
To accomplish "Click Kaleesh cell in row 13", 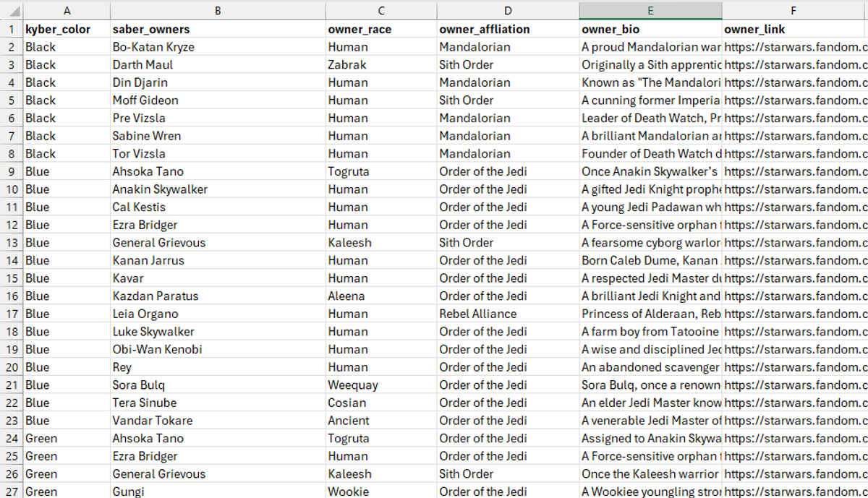I will tap(381, 243).
